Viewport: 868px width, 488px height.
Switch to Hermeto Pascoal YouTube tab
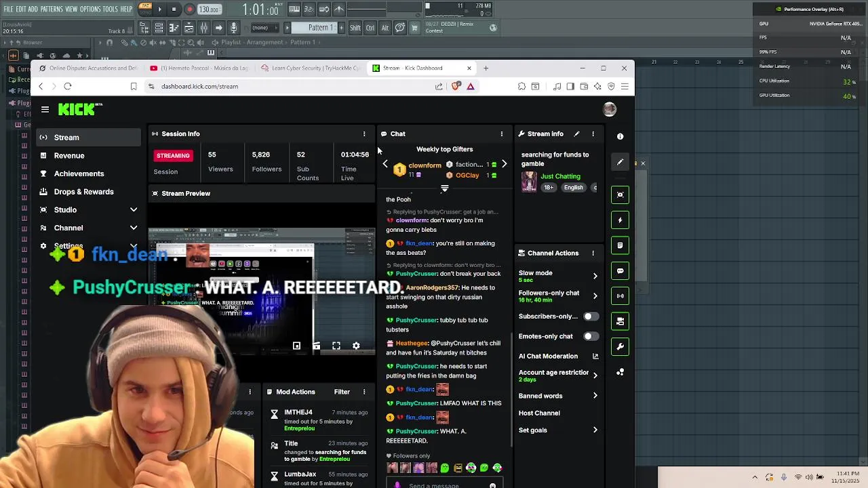pos(199,68)
